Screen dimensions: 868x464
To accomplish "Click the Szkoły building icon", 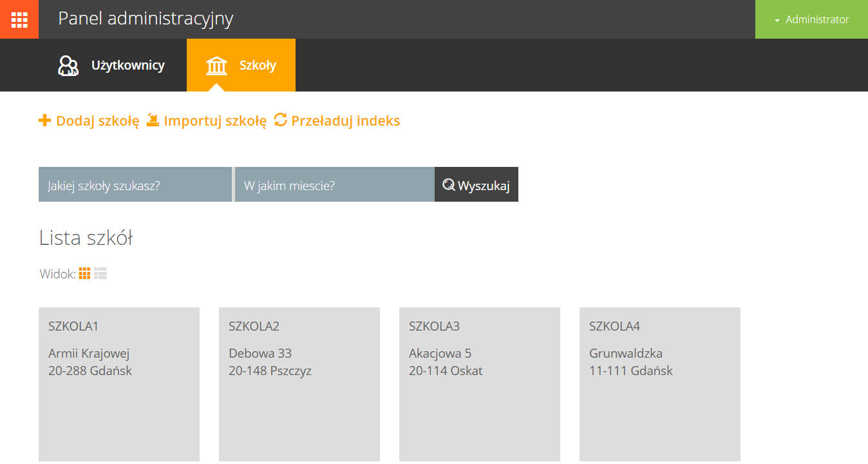I will tap(216, 66).
